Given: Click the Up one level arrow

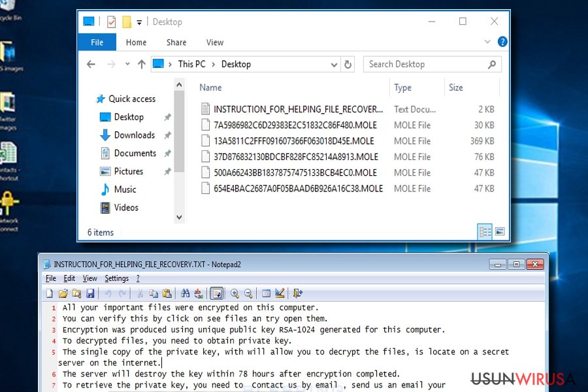Looking at the screenshot, I should [141, 64].
